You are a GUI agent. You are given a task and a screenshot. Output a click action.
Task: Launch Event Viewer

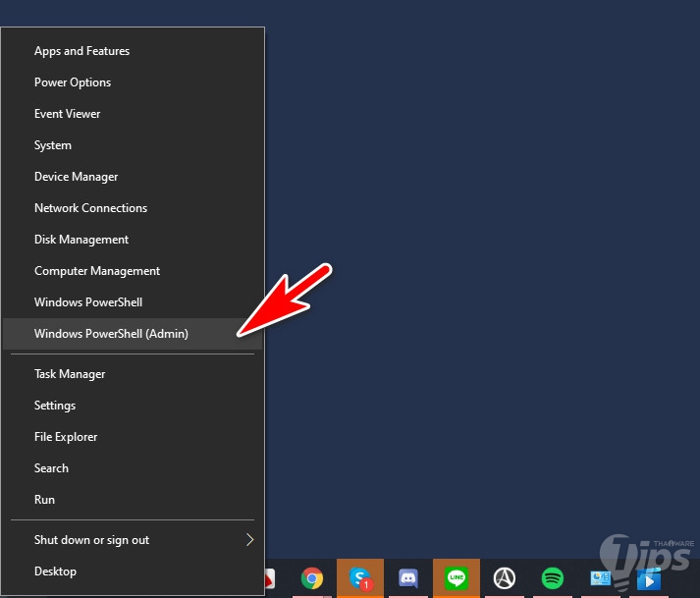click(133, 114)
